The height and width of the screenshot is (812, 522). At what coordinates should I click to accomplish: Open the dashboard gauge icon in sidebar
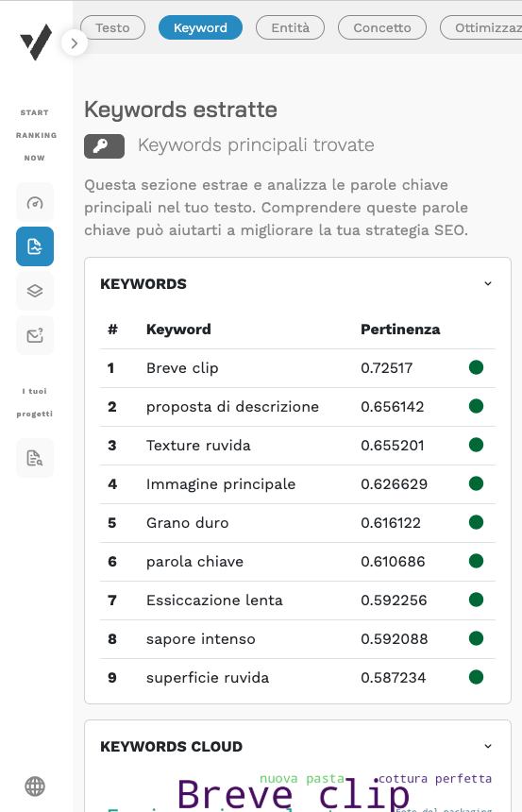(35, 202)
